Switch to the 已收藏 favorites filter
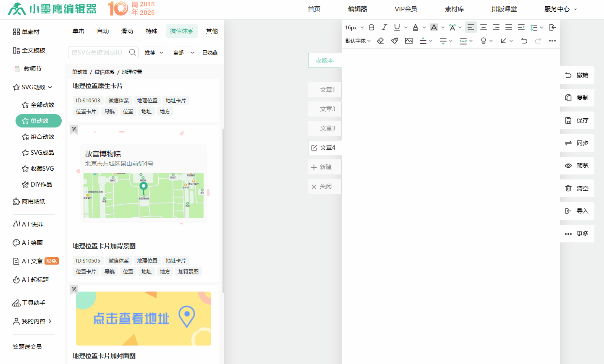604x364 pixels. click(209, 52)
